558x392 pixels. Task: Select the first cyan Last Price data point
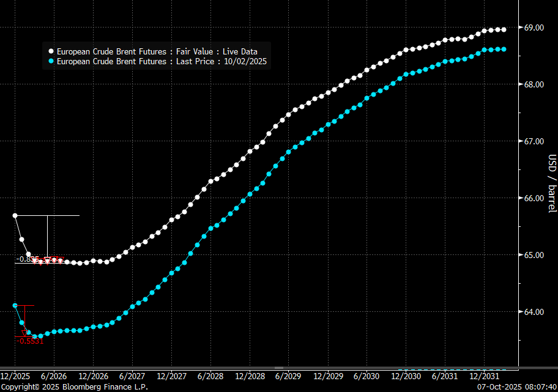point(15,305)
